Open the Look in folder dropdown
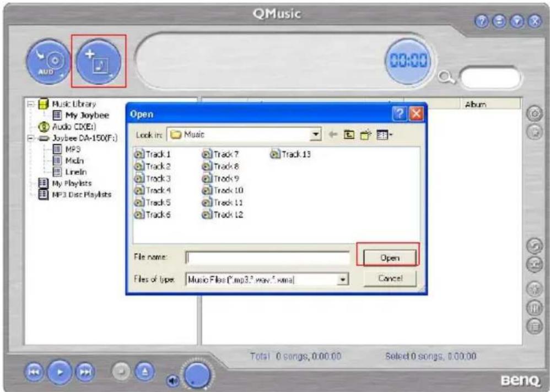This screenshot has width=550, height=392. tap(316, 134)
